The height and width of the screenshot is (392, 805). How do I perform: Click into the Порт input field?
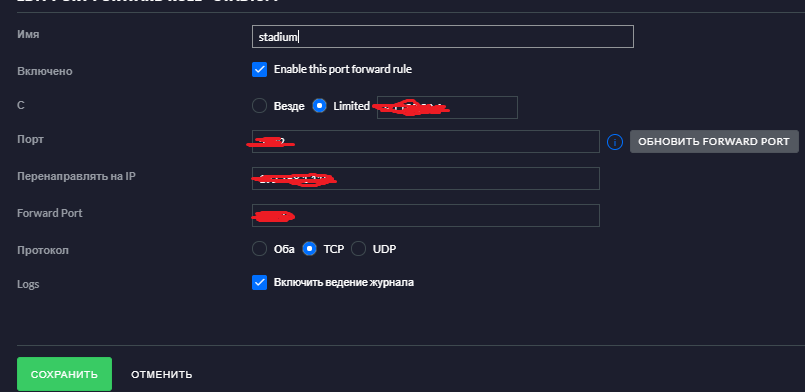(x=426, y=142)
